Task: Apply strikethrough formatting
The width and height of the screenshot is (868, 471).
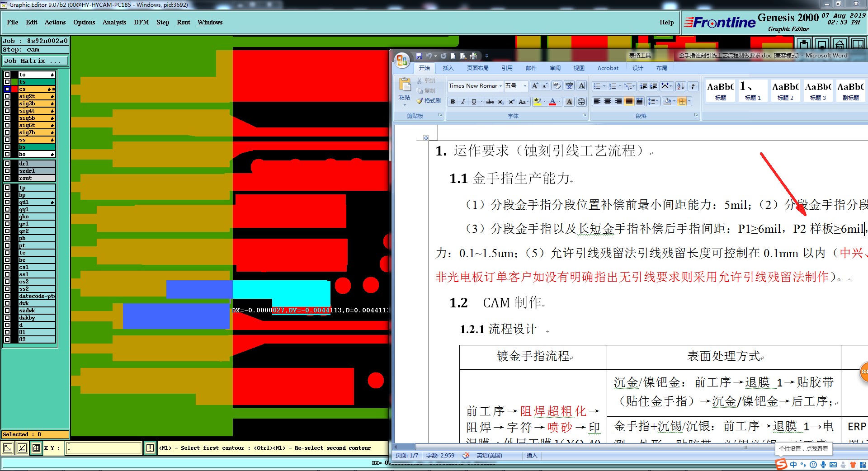Action: (x=490, y=102)
